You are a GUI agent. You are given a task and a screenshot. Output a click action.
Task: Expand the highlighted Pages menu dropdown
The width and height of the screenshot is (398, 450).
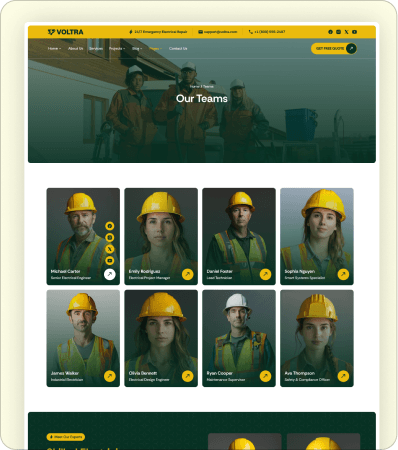(x=156, y=49)
